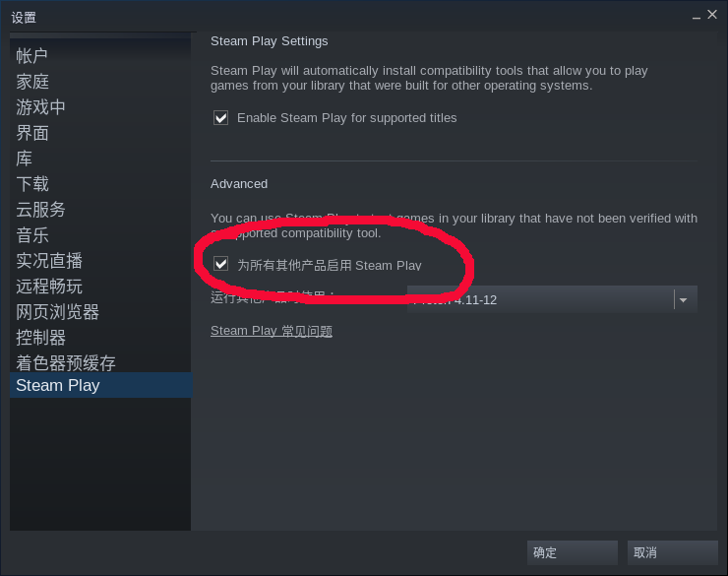Click the Proton 4.11-12 combo box
This screenshot has width=728, height=576.
coord(552,299)
